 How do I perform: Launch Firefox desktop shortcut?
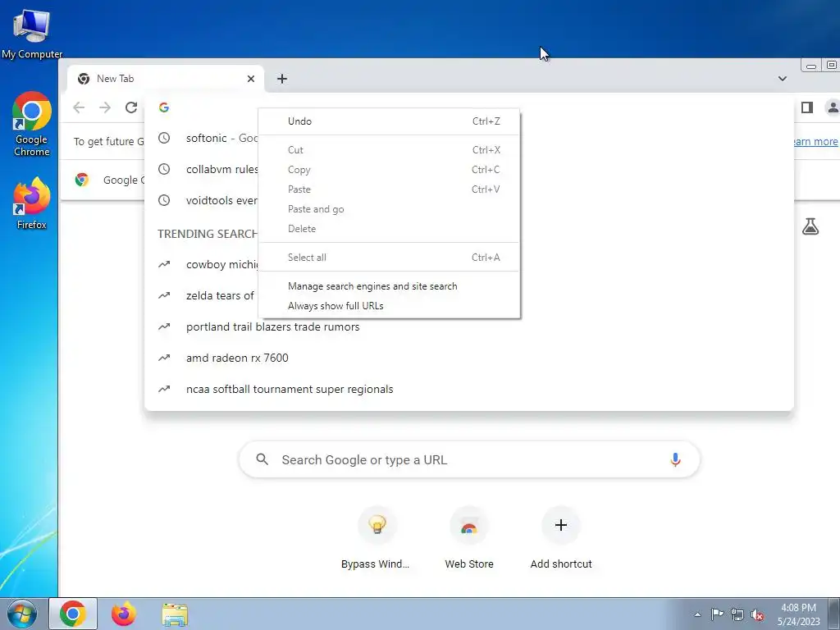(x=32, y=203)
